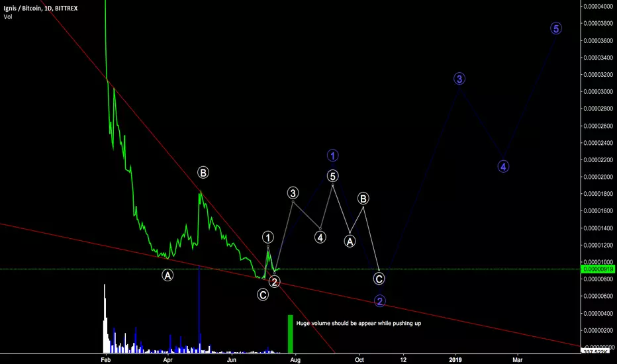
Task: Select the blue circled wave 5 label
Action: coord(555,28)
